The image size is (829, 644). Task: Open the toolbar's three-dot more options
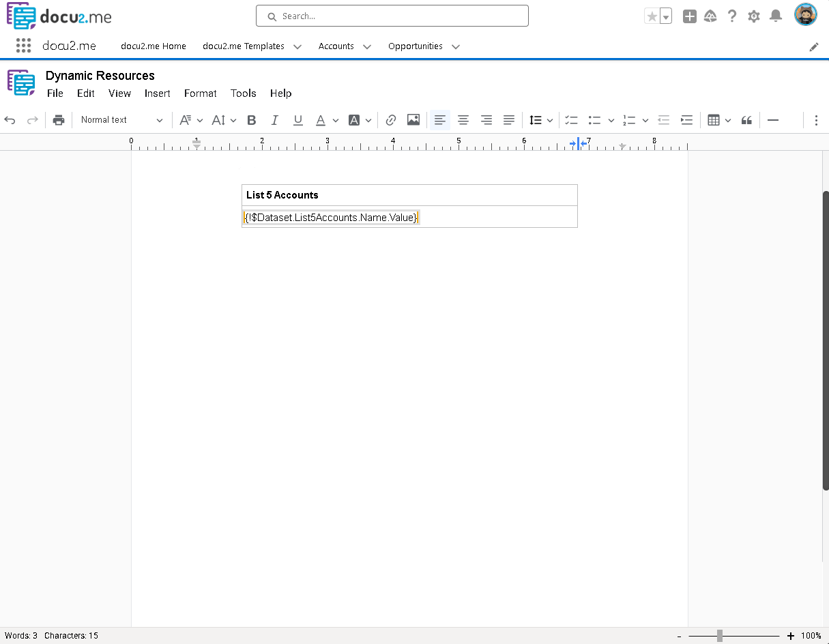click(817, 120)
